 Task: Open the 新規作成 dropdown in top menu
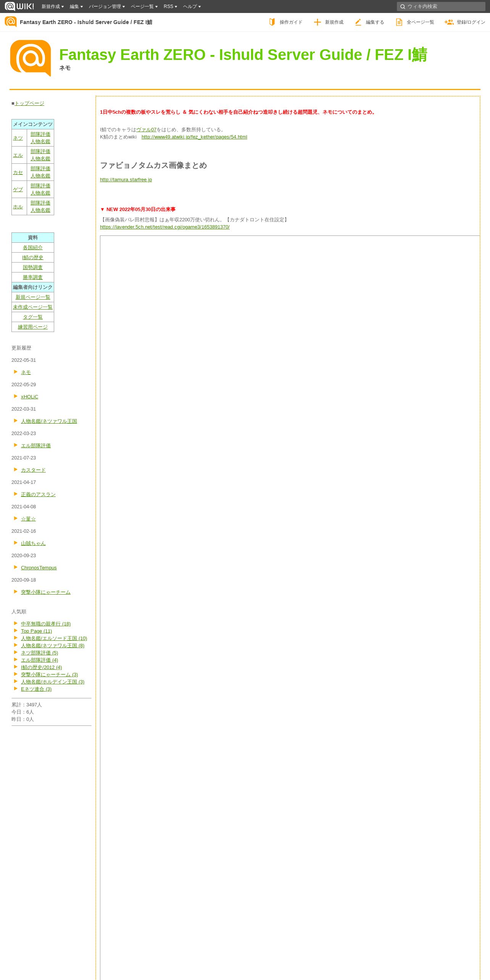pyautogui.click(x=53, y=6)
